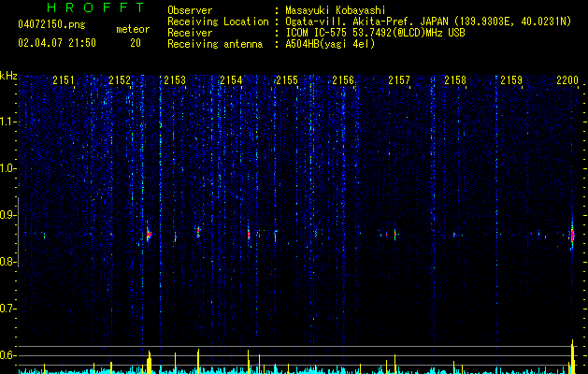Screen dimensions: 588x374
Task: Click the date stamp 02.04.07 21:50
Action: tap(57, 43)
